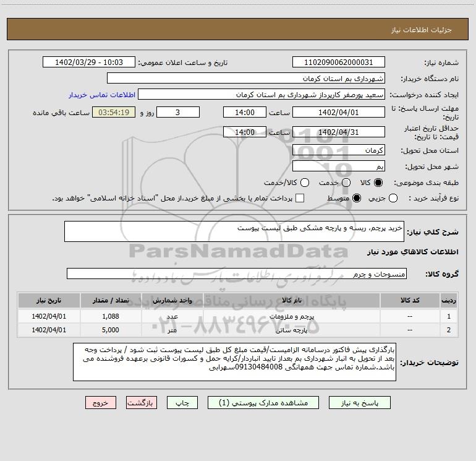
Task: Click quantity cell 1,088
Action: click(111, 316)
